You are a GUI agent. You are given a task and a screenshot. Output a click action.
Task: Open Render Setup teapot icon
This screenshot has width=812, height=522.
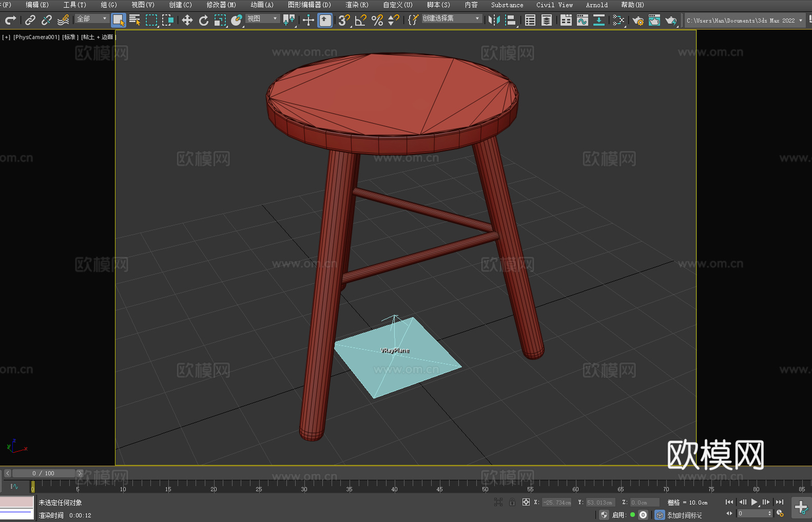click(638, 20)
